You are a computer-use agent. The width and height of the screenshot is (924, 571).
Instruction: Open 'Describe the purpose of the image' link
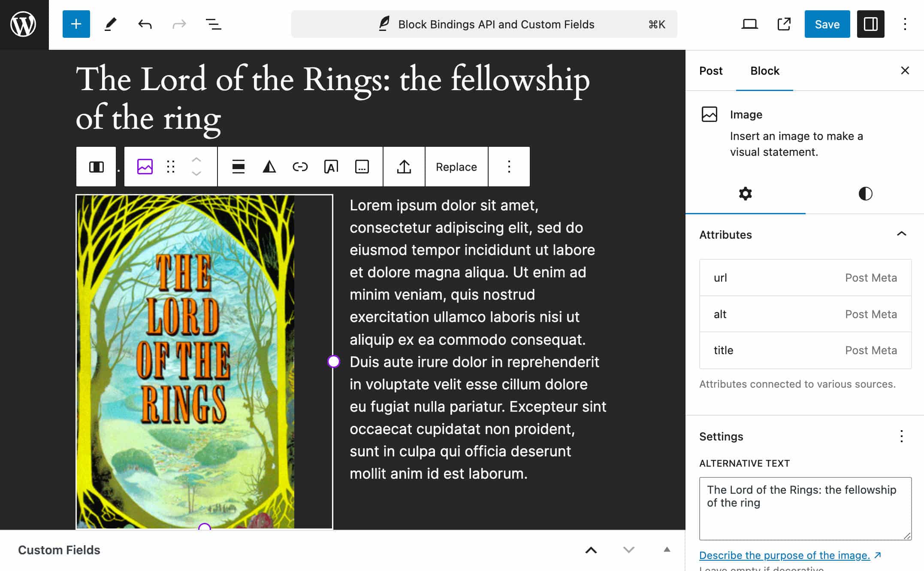pos(784,555)
